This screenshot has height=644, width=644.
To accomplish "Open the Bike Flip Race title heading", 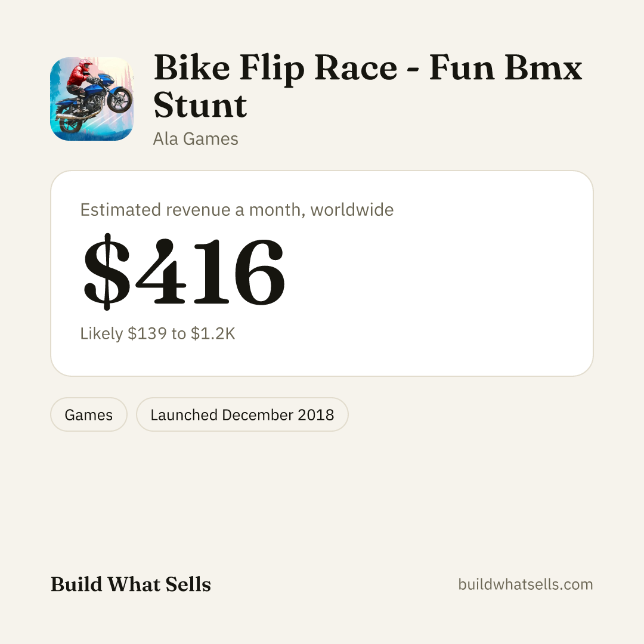I will click(367, 86).
